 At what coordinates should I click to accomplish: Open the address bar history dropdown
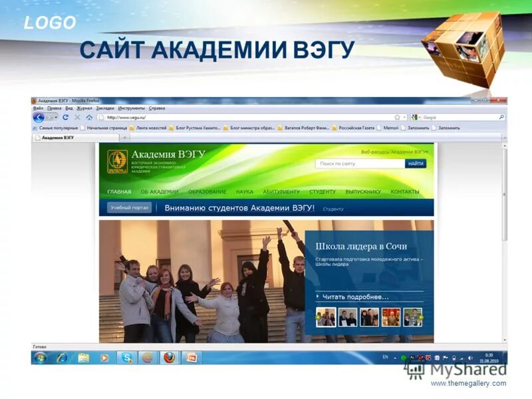pyautogui.click(x=404, y=118)
